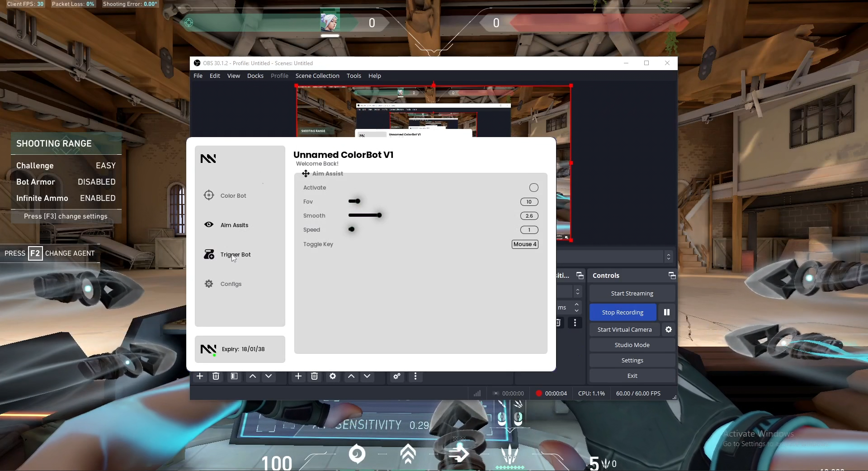Viewport: 868px width, 471px height.
Task: Open the Help menu in OBS
Action: pyautogui.click(x=375, y=76)
